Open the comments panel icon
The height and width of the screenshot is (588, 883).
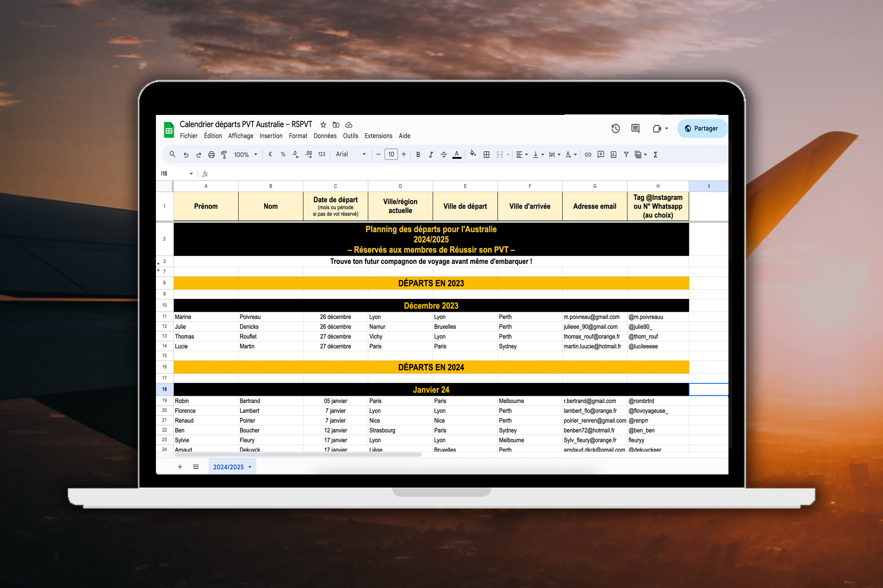click(635, 129)
